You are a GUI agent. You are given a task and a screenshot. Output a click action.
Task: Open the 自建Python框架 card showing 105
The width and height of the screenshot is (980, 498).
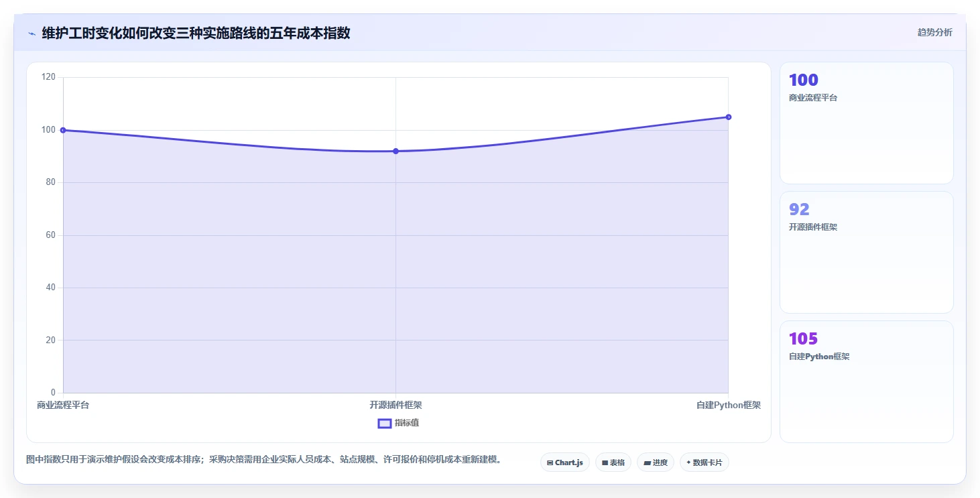click(866, 382)
